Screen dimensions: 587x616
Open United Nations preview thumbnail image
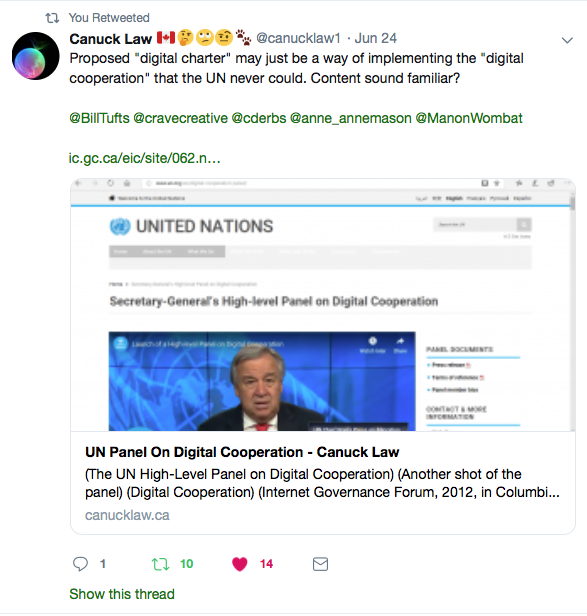coord(323,305)
